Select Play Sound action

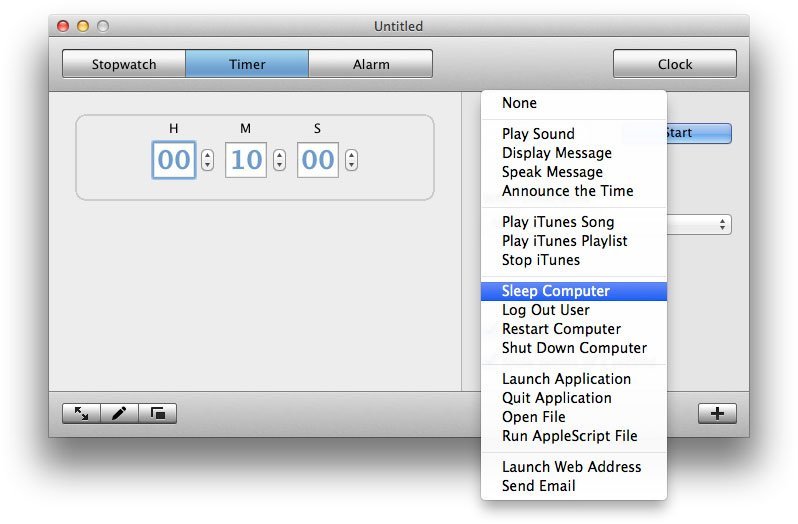click(x=574, y=134)
